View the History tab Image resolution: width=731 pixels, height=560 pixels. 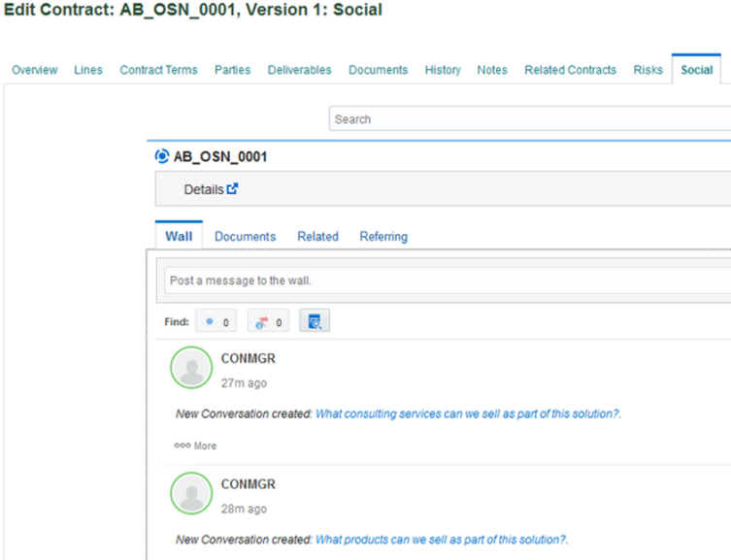click(443, 70)
